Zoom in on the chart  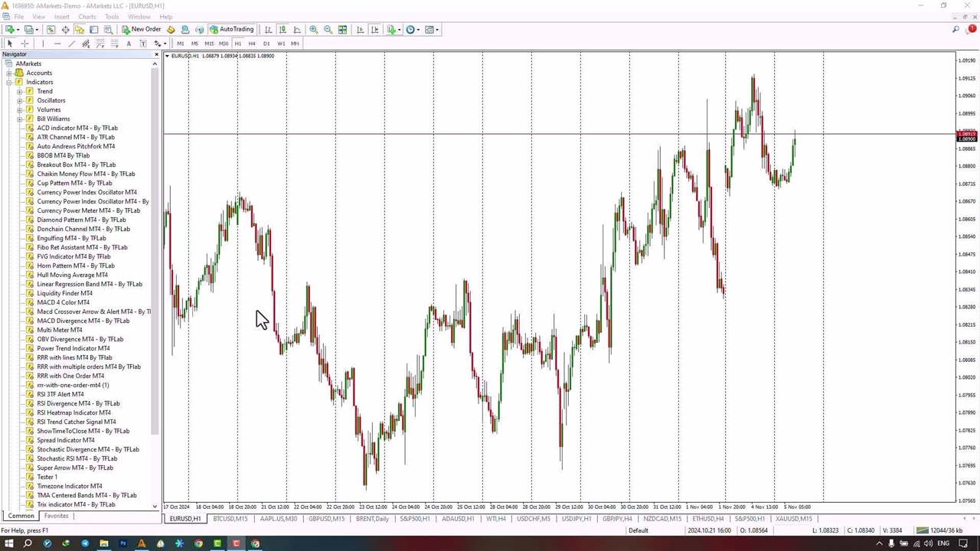[x=314, y=30]
